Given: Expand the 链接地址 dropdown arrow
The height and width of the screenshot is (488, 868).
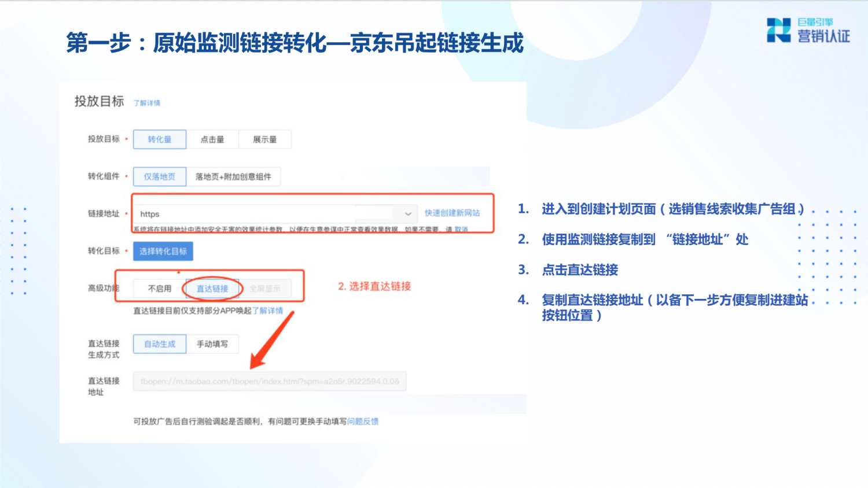Looking at the screenshot, I should (408, 214).
